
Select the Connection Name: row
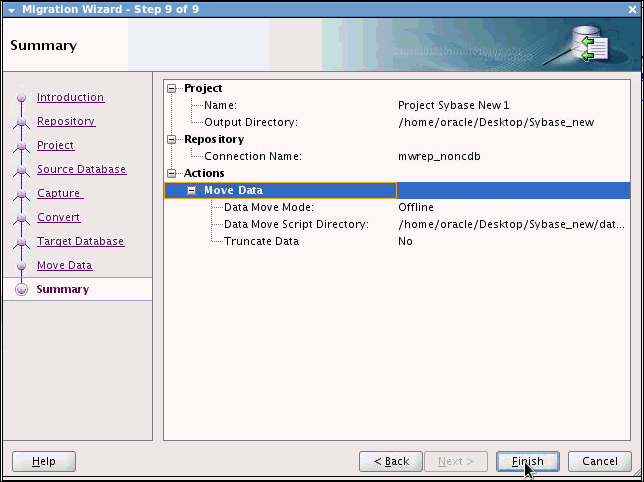click(397, 156)
